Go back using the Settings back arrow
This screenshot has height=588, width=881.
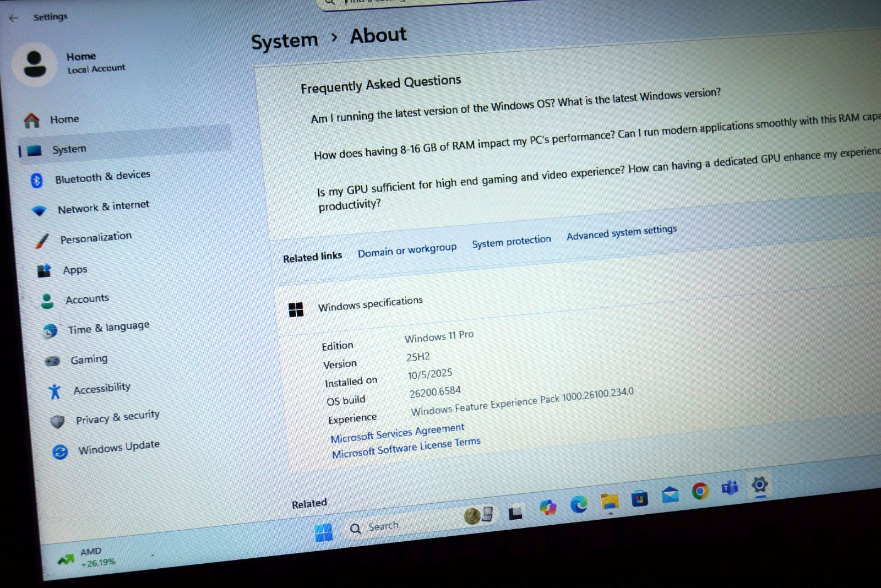click(14, 18)
